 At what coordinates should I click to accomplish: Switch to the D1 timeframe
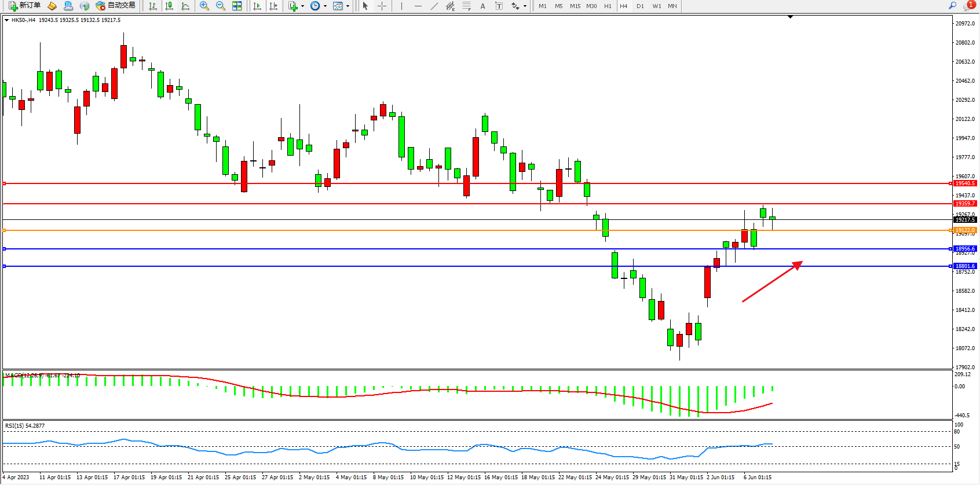coord(640,6)
